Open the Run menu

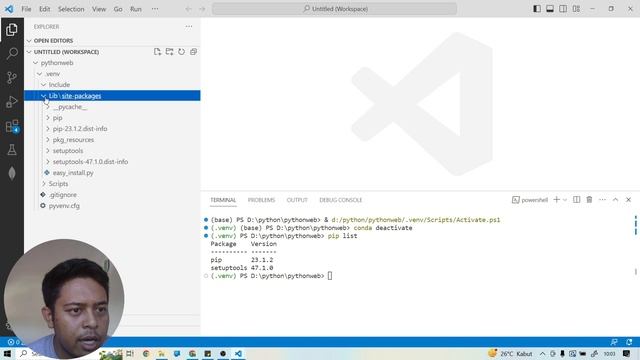tap(136, 9)
